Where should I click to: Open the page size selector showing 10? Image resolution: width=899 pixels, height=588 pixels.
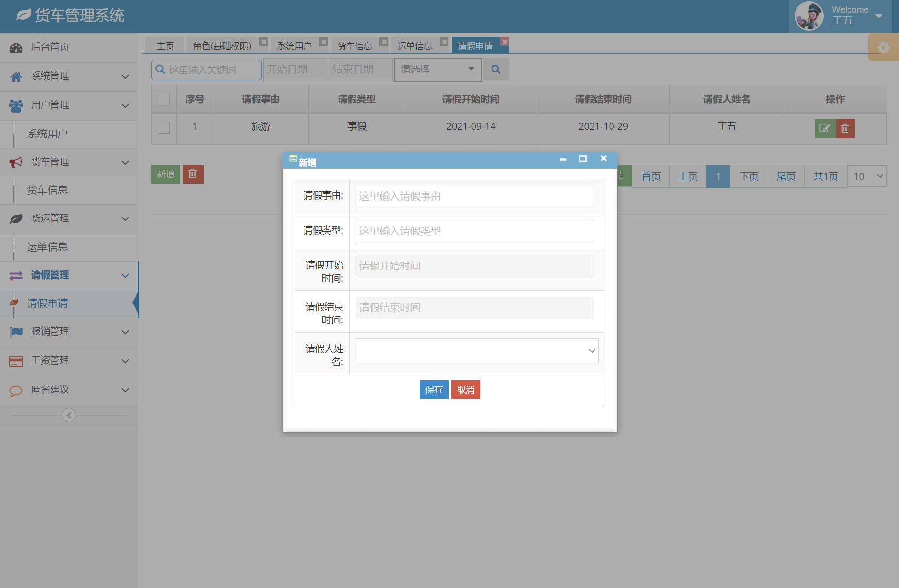[x=866, y=176]
